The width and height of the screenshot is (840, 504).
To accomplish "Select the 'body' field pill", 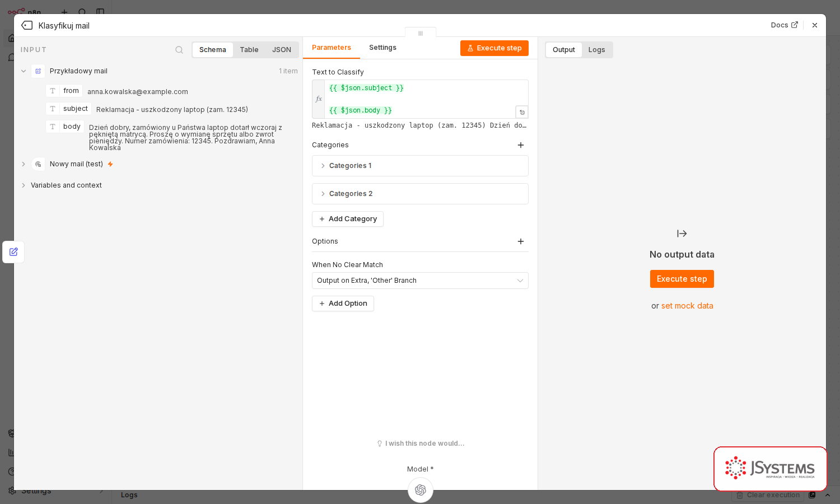I will [x=65, y=127].
